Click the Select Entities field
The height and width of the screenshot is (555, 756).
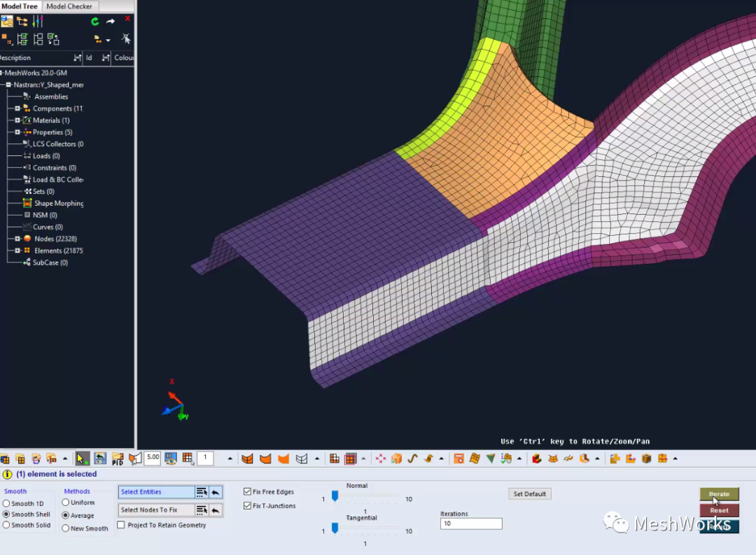coord(156,492)
